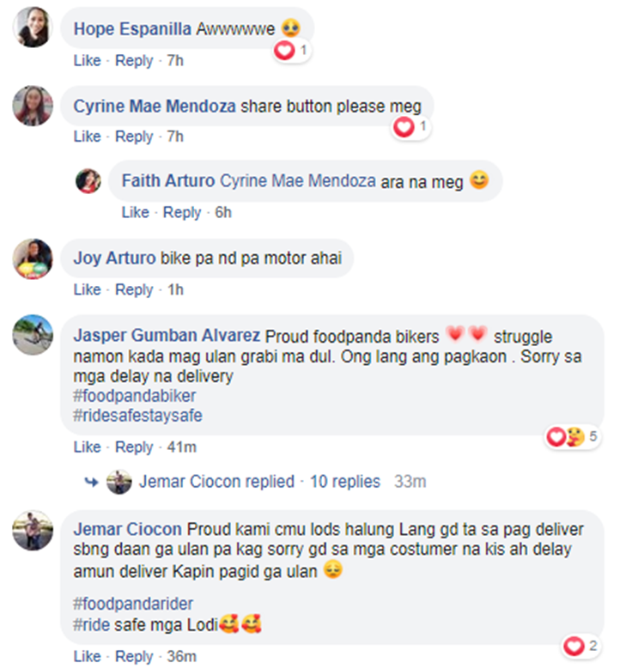Reply to Joy Arturo's comment
Viewport: 644px width, 669px height.
click(x=134, y=290)
